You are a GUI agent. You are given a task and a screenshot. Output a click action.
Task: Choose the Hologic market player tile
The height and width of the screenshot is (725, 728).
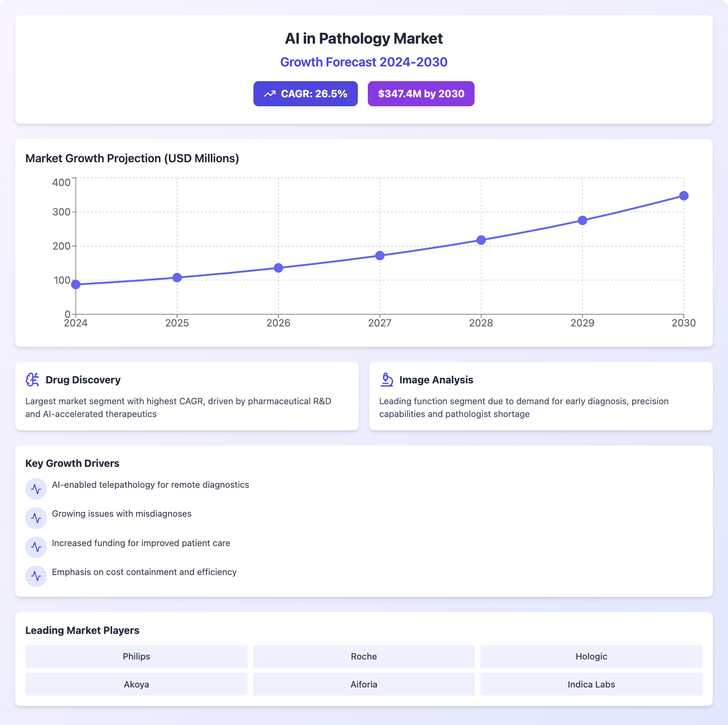point(591,657)
